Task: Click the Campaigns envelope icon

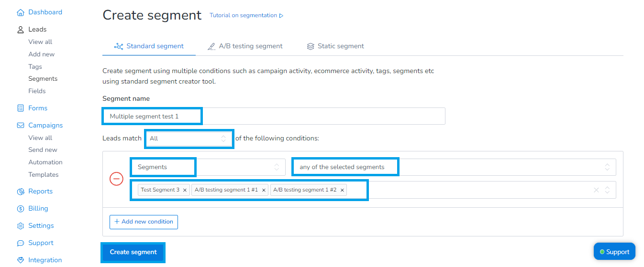Action: click(20, 126)
